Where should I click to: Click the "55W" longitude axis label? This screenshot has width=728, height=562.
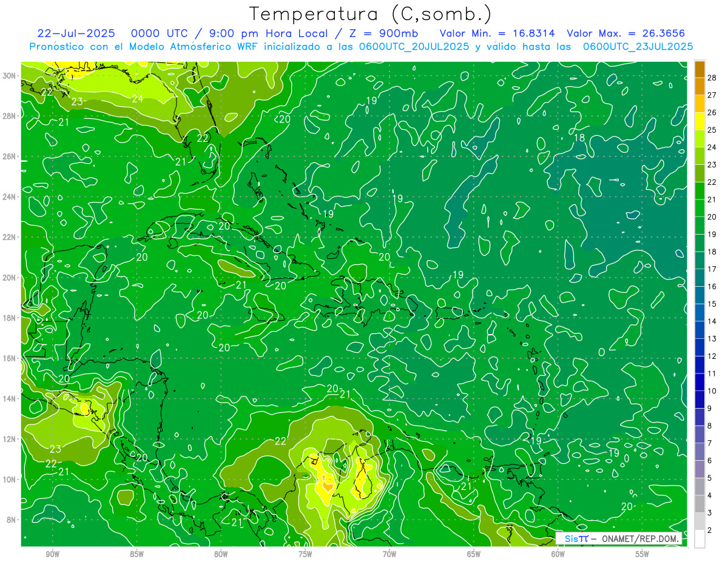(642, 554)
